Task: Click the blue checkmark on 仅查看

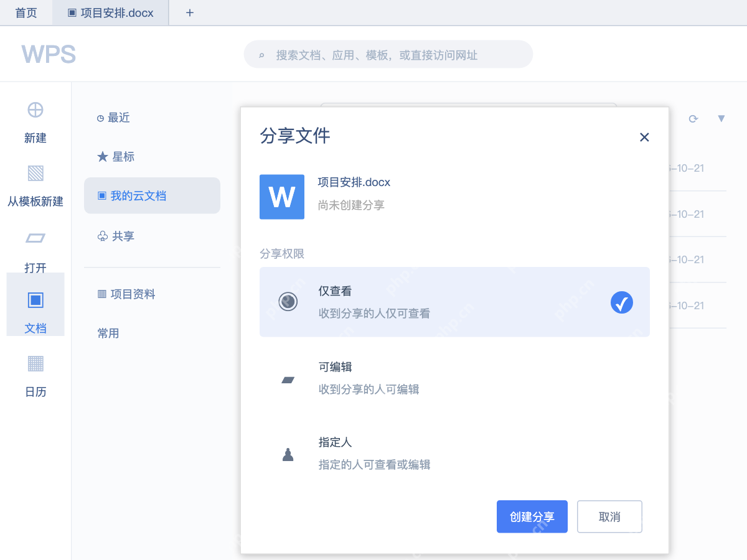Action: (621, 302)
